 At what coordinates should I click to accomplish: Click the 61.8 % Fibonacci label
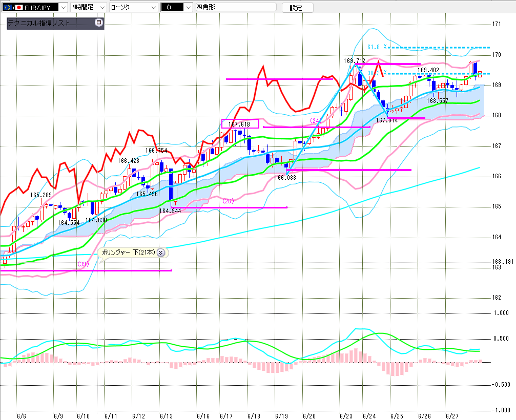tap(377, 47)
